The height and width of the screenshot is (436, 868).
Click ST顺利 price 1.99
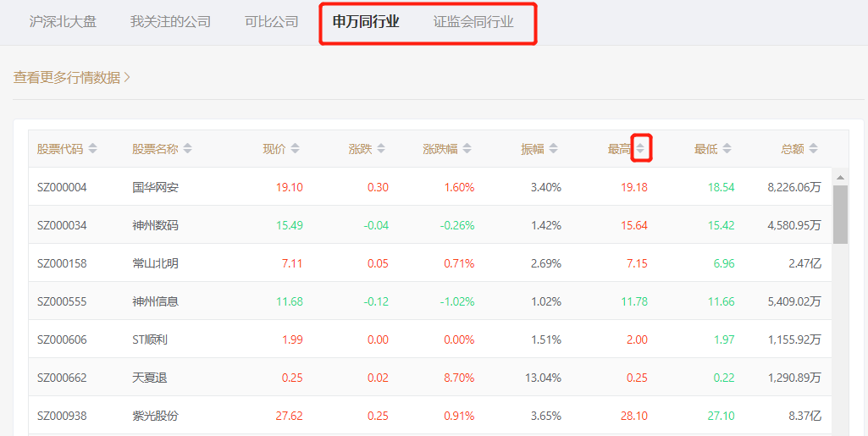pos(292,339)
